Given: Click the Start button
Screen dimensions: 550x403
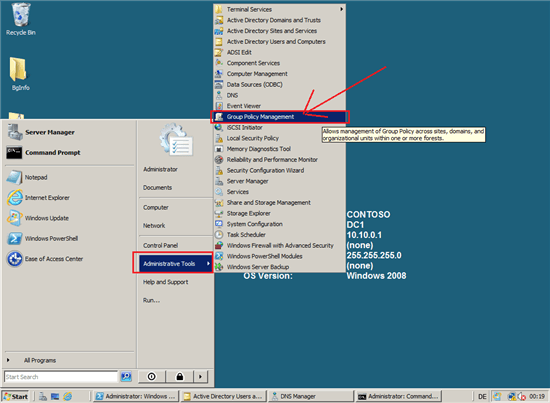Looking at the screenshot, I should 15,396.
